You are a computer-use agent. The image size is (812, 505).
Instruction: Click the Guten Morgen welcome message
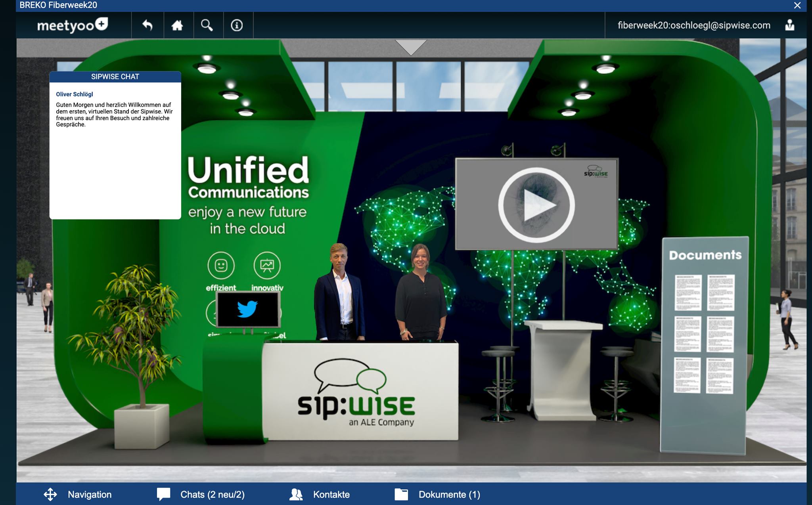[x=115, y=115]
